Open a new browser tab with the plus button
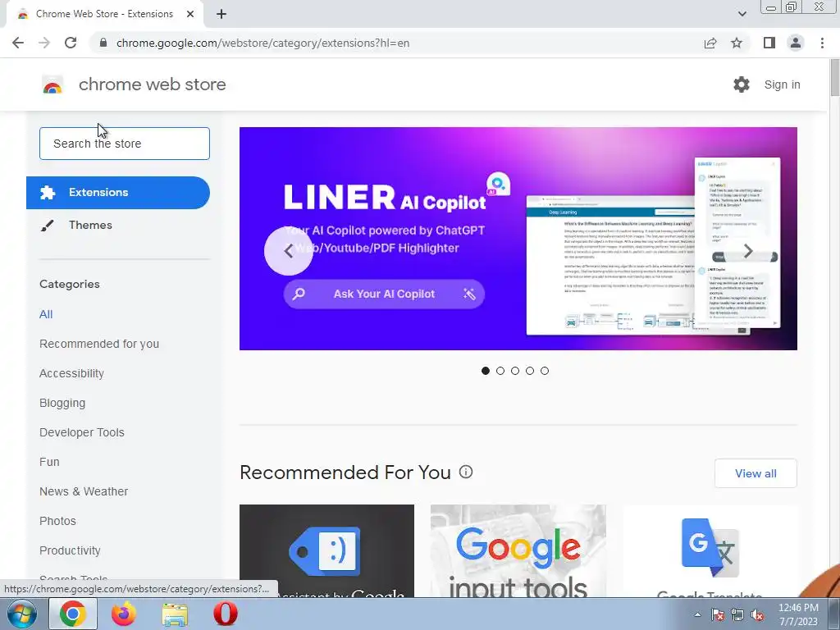The image size is (840, 630). tap(221, 14)
